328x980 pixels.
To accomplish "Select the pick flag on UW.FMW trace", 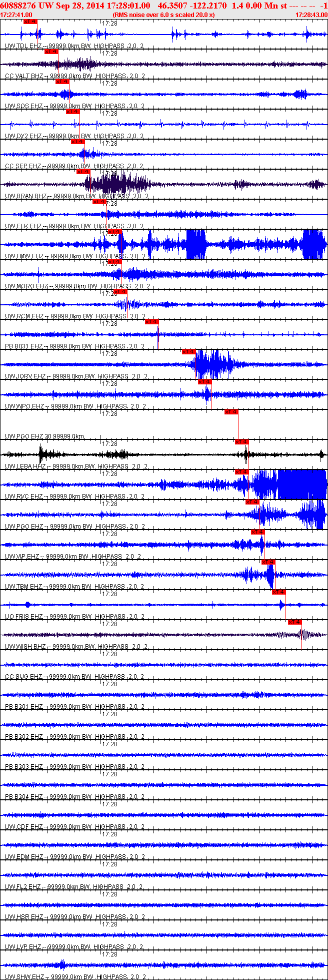I will click(114, 232).
